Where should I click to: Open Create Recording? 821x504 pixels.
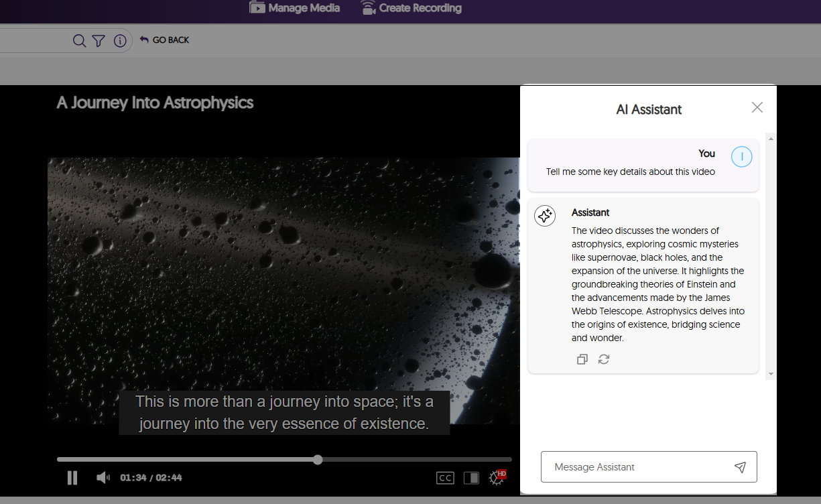[411, 8]
